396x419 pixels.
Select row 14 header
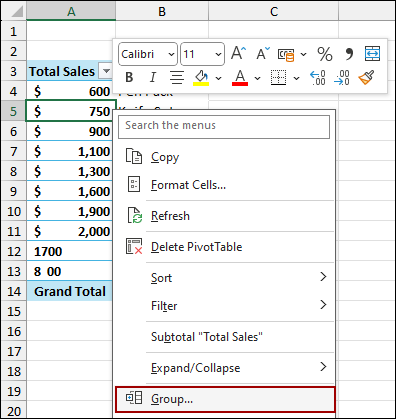click(x=14, y=291)
